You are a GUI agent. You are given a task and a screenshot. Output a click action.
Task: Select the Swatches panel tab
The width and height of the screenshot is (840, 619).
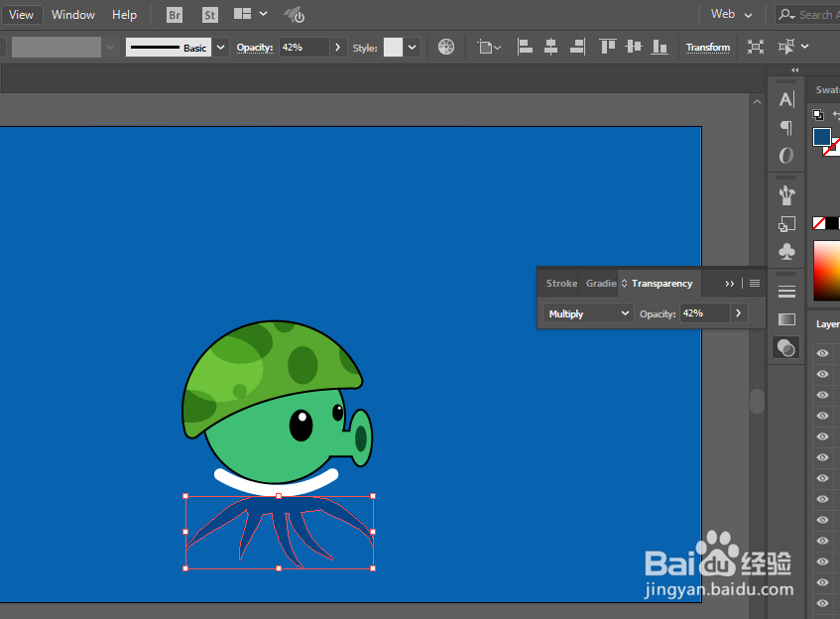[x=827, y=90]
